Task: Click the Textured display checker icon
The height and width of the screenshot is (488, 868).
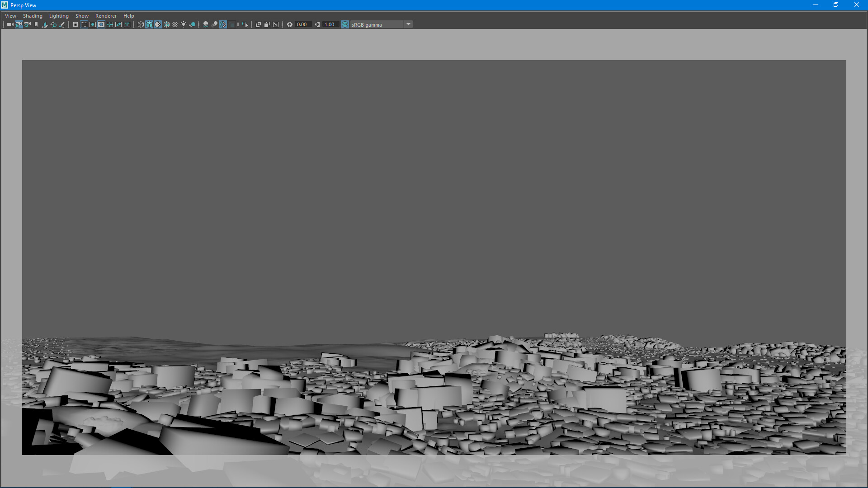Action: pyautogui.click(x=175, y=24)
